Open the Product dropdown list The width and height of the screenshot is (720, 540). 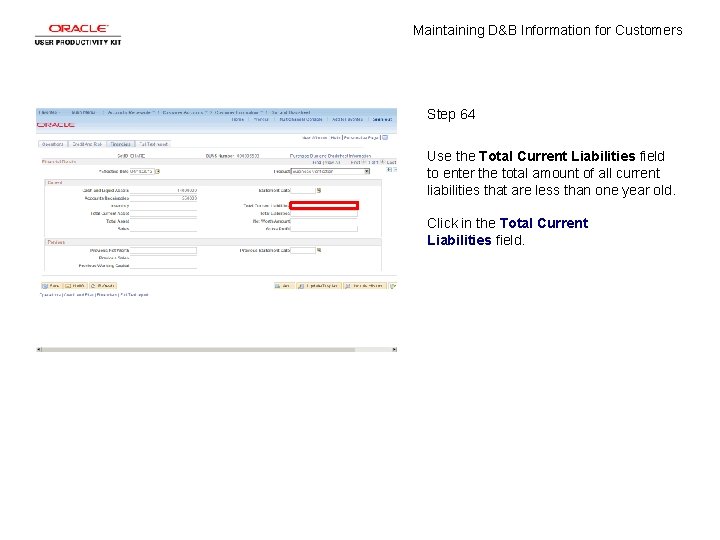coord(331,171)
